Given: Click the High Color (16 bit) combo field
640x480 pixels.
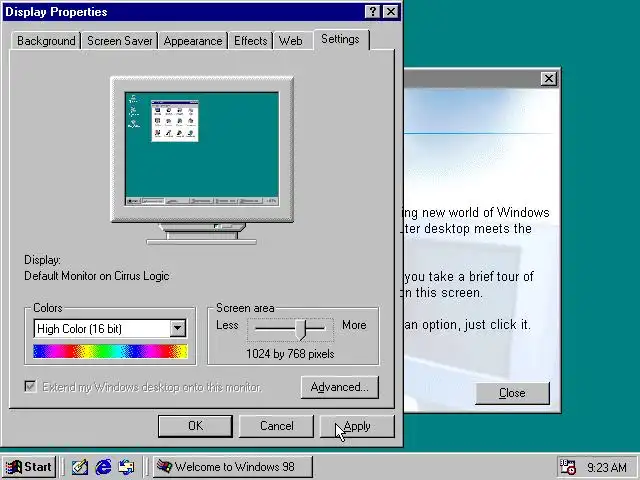Looking at the screenshot, I should [110, 329].
